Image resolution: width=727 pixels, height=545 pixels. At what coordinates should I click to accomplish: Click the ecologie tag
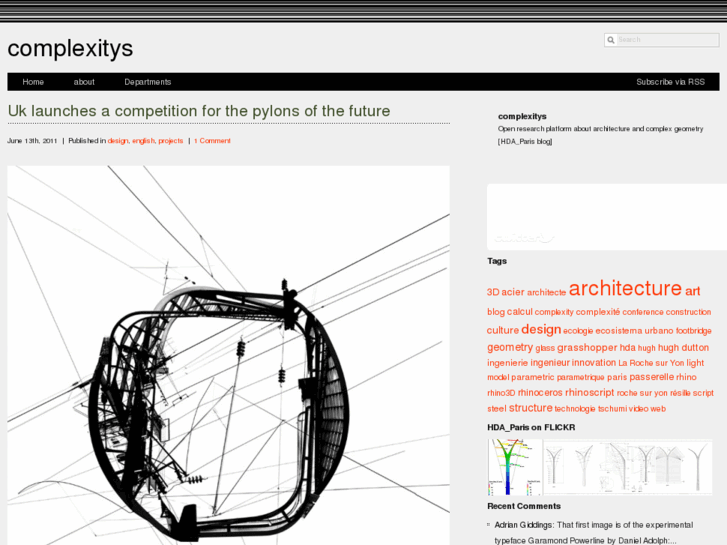click(578, 331)
